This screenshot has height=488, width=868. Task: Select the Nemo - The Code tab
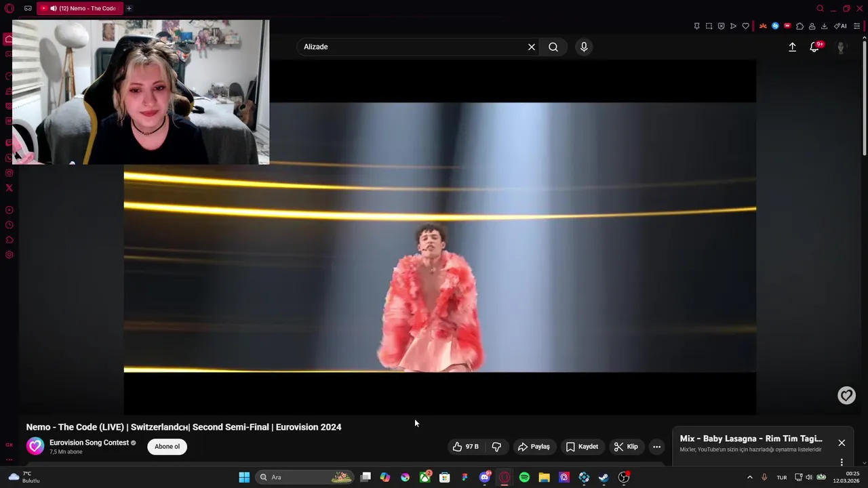point(80,8)
